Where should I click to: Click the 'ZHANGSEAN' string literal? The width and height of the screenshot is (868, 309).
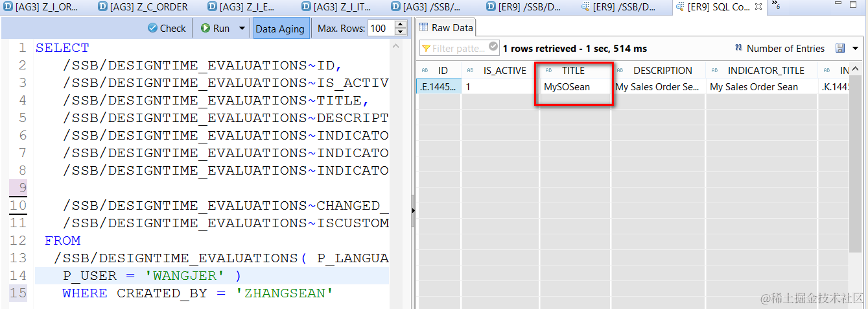(x=284, y=293)
